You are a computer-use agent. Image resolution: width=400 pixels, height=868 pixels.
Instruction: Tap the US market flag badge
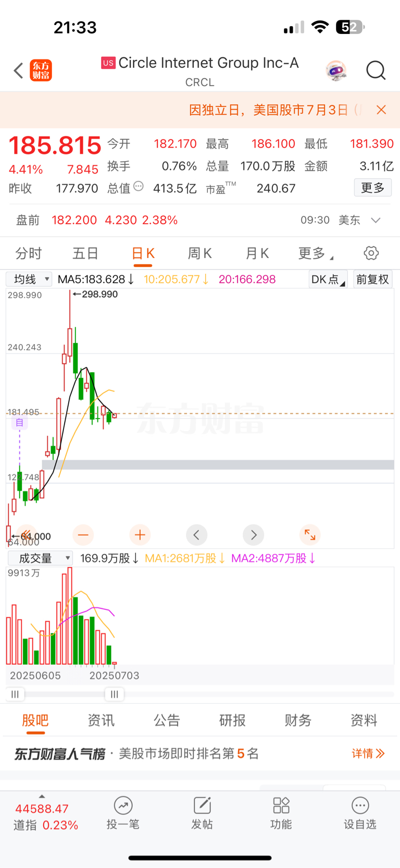(x=108, y=63)
